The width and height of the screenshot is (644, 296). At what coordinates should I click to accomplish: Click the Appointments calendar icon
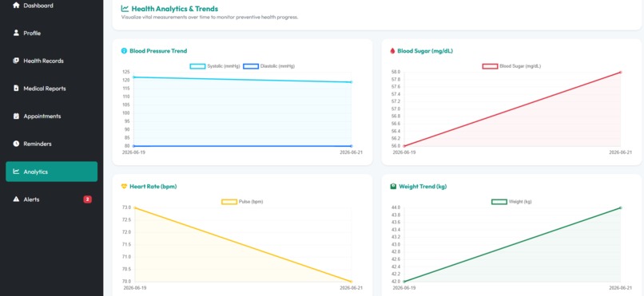pos(16,116)
